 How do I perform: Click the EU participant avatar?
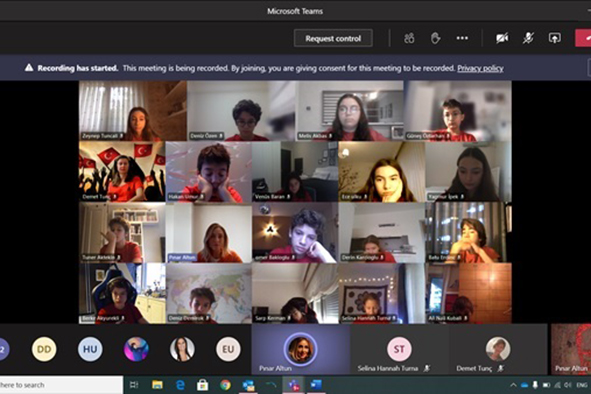click(x=228, y=349)
